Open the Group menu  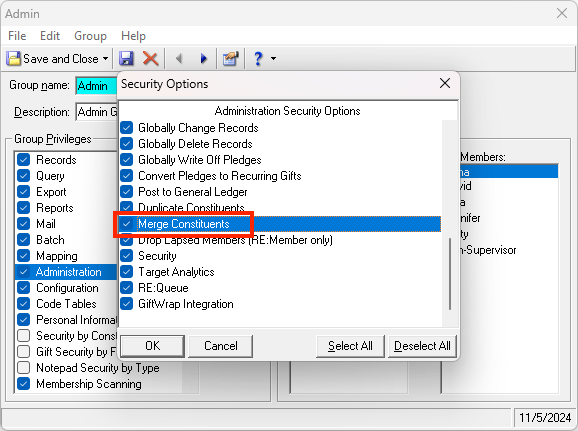tap(90, 36)
